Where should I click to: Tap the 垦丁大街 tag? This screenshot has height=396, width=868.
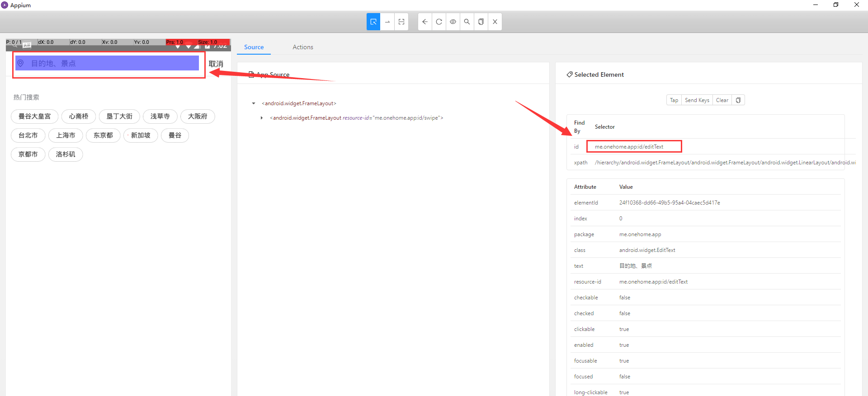tap(119, 116)
